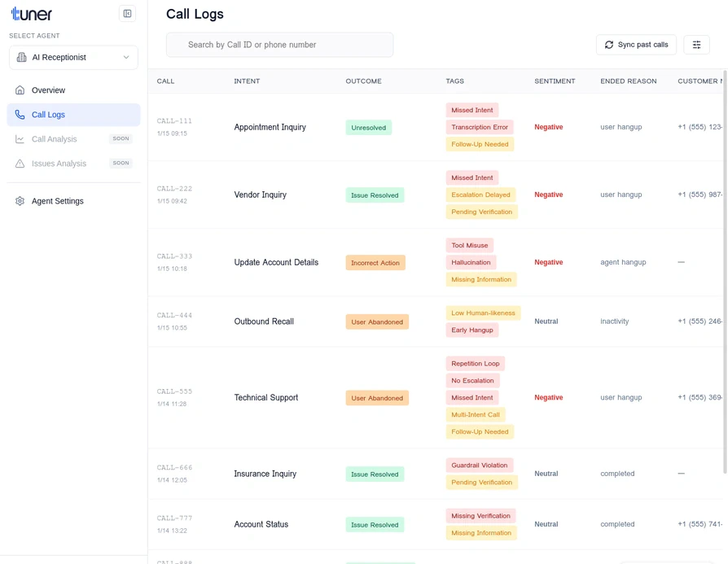Open call CALL-555 entry
This screenshot has width=728, height=564.
(174, 391)
